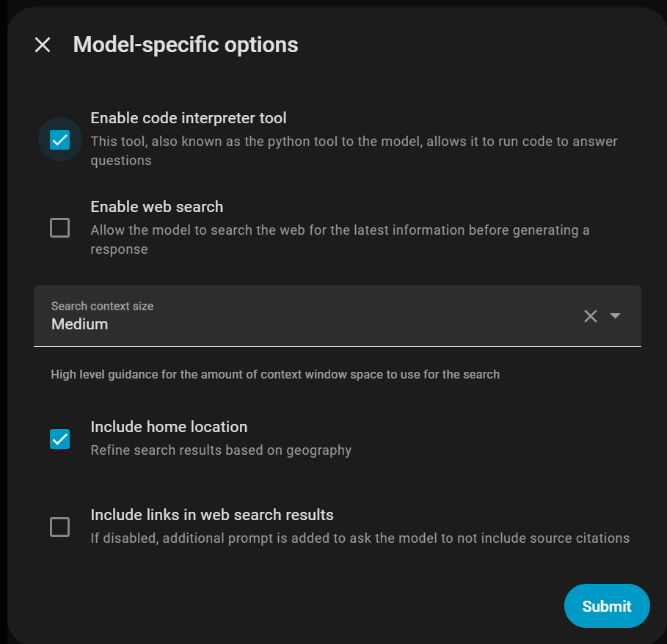This screenshot has height=644, width=667.
Task: Click the 'Search context size' field label
Action: 102,306
